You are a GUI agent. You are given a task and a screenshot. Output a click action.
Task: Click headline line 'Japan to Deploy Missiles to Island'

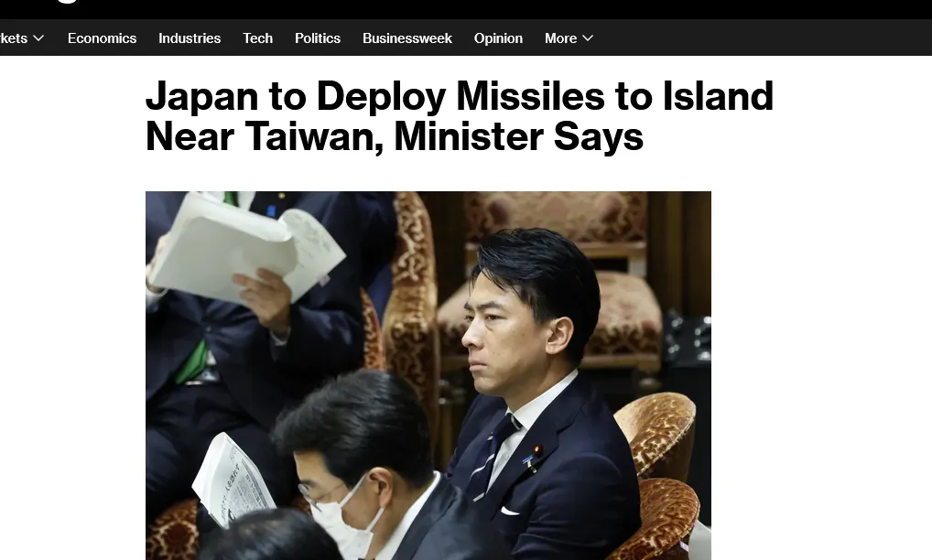click(x=460, y=95)
